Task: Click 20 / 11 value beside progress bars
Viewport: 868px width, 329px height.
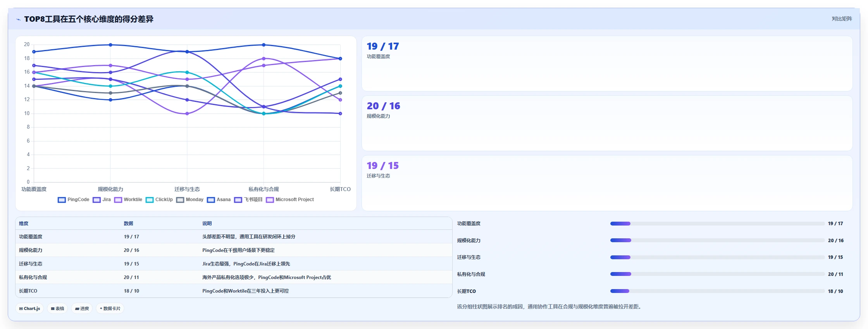Action: coord(835,274)
